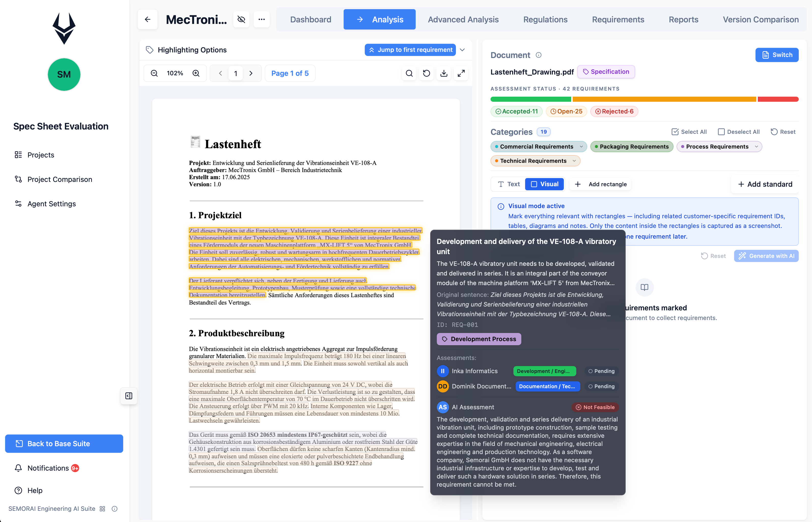Image resolution: width=812 pixels, height=522 pixels.
Task: Go to next page with right chevron
Action: [251, 73]
